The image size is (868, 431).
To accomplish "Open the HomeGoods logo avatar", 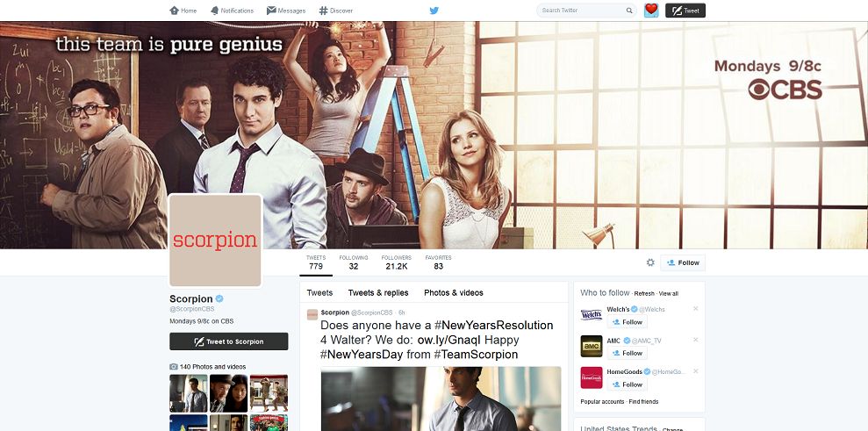I will (592, 377).
